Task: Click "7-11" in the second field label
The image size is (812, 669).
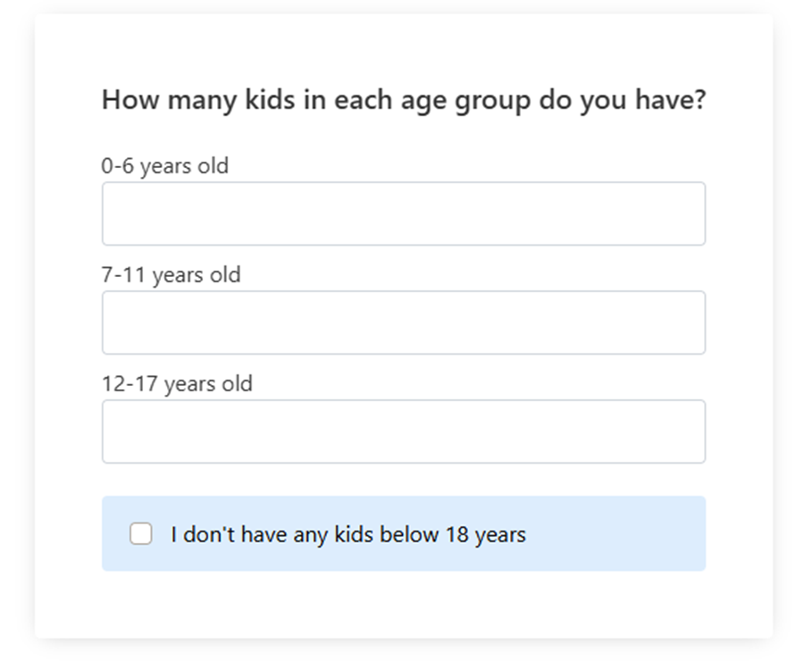Action: point(123,275)
